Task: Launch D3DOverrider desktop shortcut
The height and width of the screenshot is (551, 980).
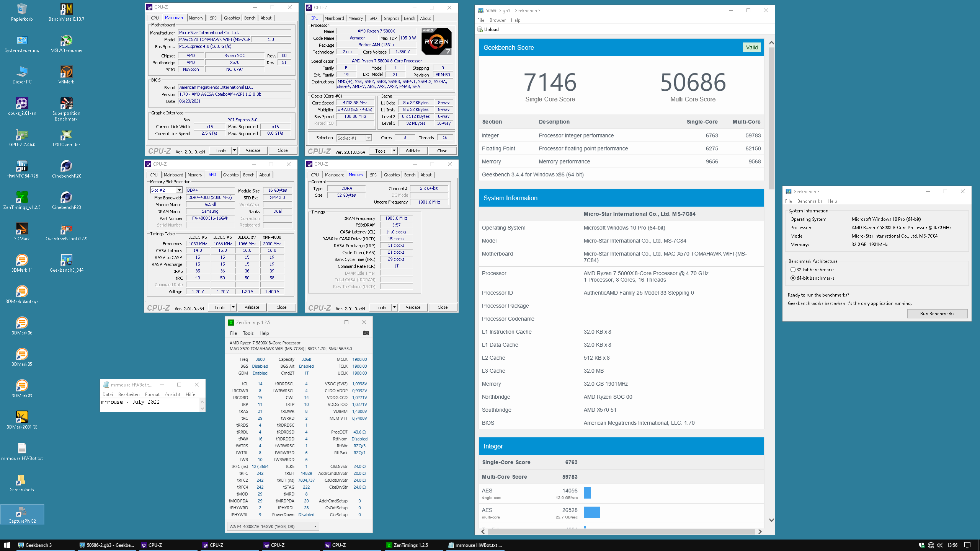Action: tap(66, 138)
